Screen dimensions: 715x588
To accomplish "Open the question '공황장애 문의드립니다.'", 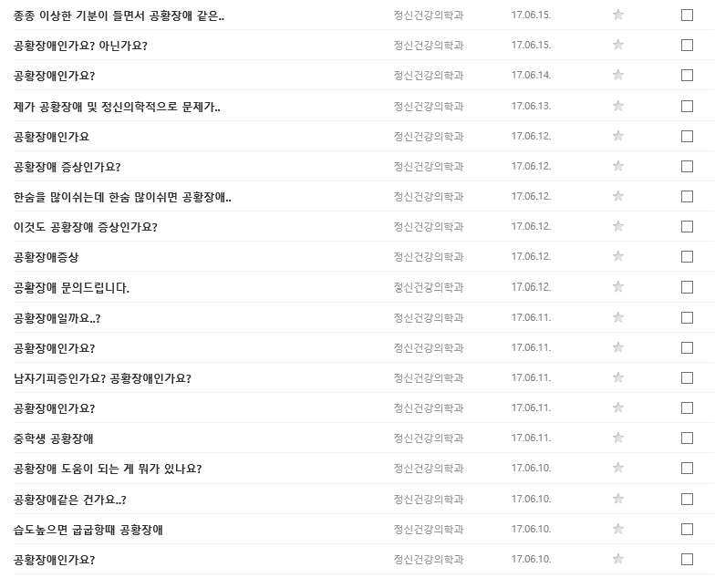I will pyautogui.click(x=72, y=288).
